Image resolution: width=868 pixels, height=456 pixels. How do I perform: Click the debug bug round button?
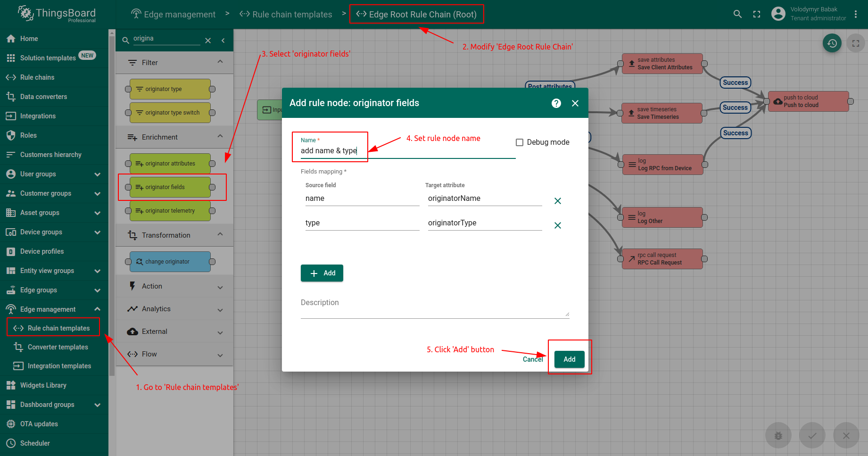(778, 435)
